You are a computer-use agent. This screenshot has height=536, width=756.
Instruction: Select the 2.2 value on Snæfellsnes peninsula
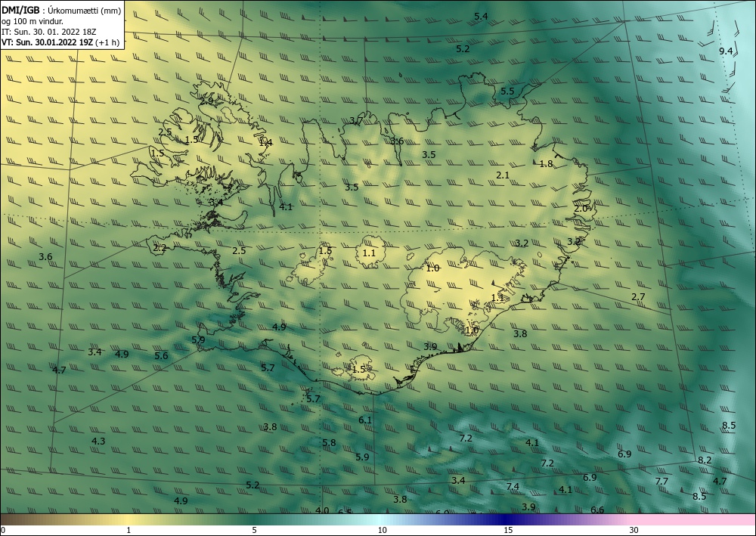pos(160,248)
